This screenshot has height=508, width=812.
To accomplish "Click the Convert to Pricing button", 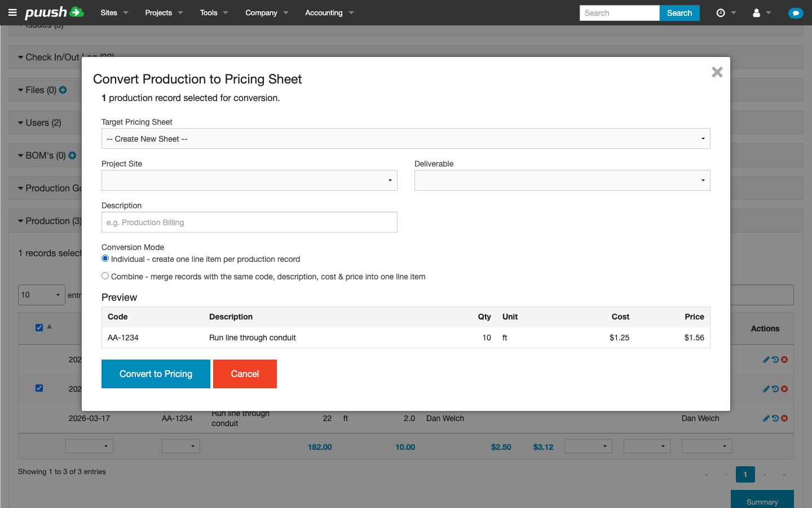I will point(156,374).
